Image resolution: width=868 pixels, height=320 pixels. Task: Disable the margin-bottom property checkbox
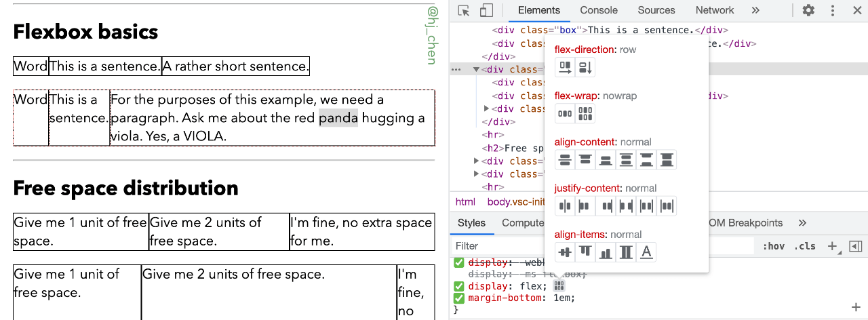pos(459,298)
